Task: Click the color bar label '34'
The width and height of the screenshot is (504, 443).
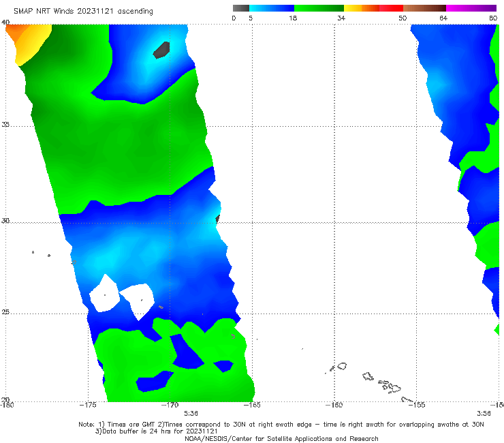Action: point(341,18)
